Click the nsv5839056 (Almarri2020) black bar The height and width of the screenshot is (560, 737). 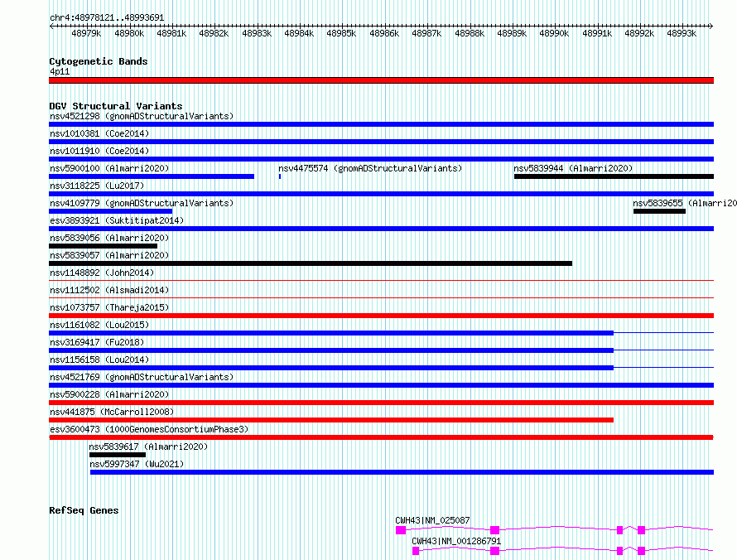point(103,246)
